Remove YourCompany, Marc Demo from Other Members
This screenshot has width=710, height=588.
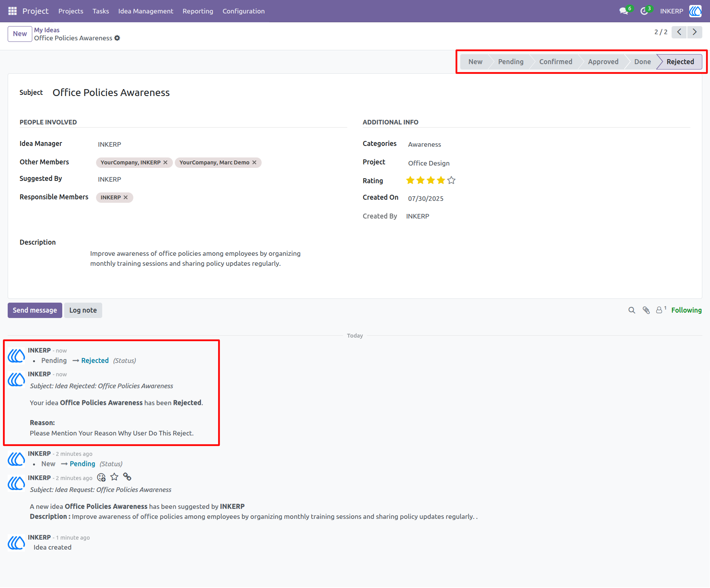click(x=254, y=162)
